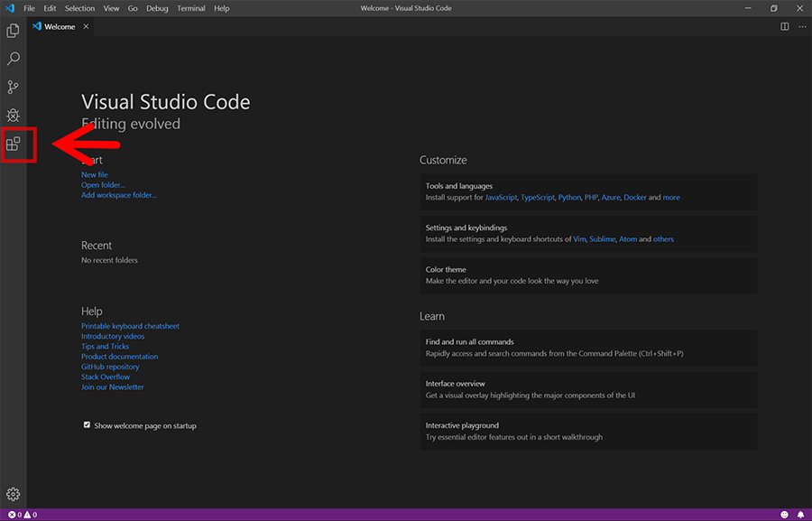Open Introductory videos link
The height and width of the screenshot is (521, 812).
(113, 336)
